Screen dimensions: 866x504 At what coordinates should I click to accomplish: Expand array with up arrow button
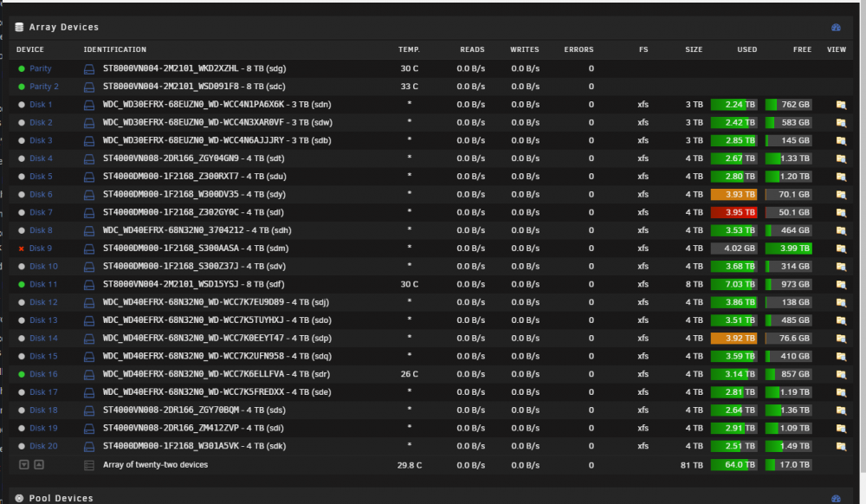39,465
